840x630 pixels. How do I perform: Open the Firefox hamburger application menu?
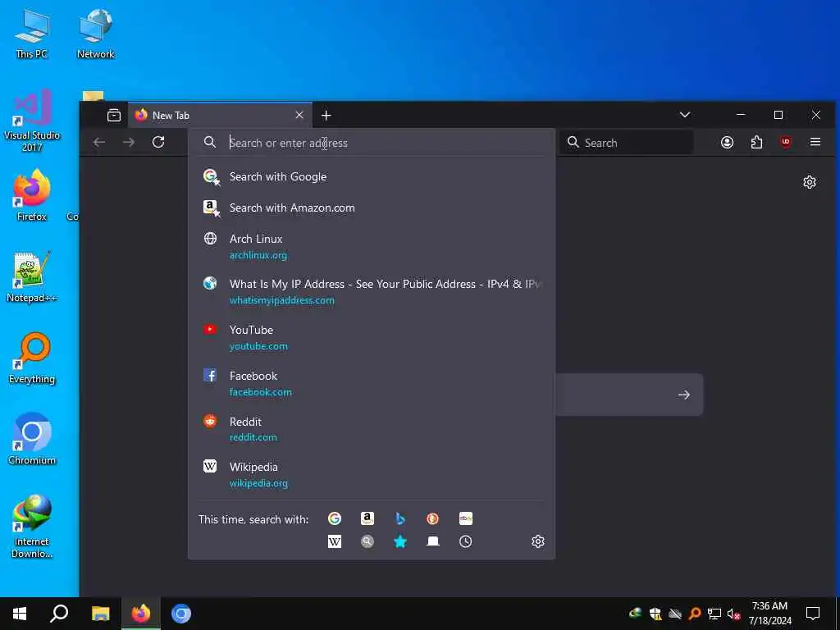(x=815, y=142)
